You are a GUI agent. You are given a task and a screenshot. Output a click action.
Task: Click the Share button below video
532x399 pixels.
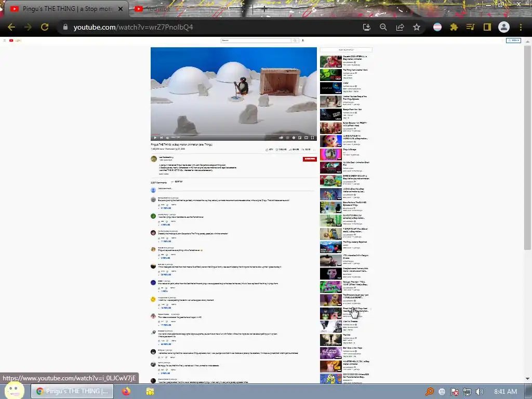(294, 149)
